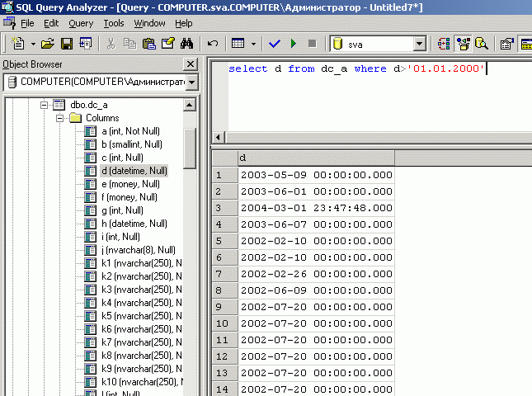Select column j (nvarchar(8), Null)

pyautogui.click(x=139, y=250)
